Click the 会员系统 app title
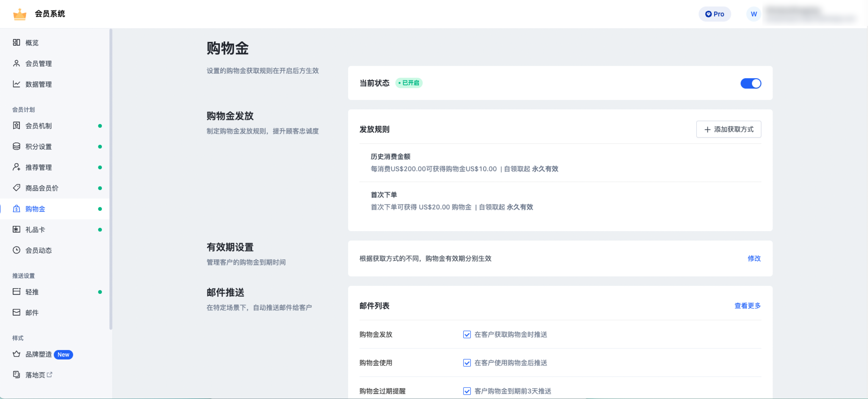Viewport: 868px width, 399px height. (x=50, y=14)
